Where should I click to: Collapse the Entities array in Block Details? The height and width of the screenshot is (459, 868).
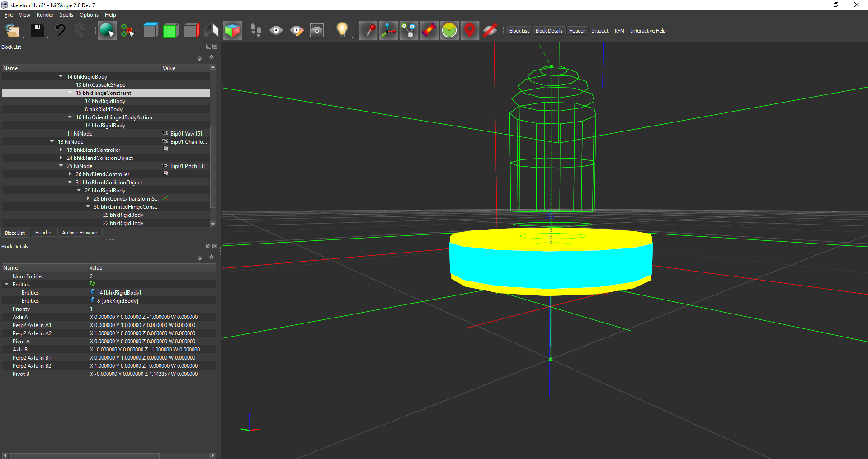[7, 284]
